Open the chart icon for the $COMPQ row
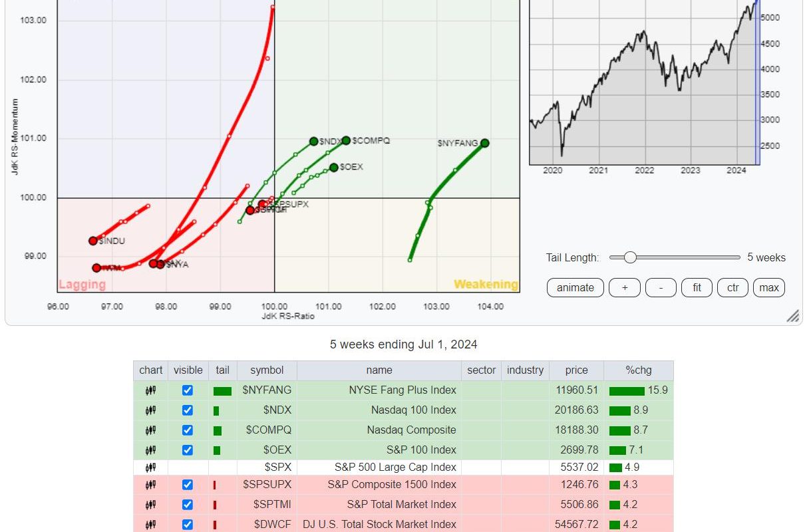Viewport: 809px width, 532px height. 151,430
